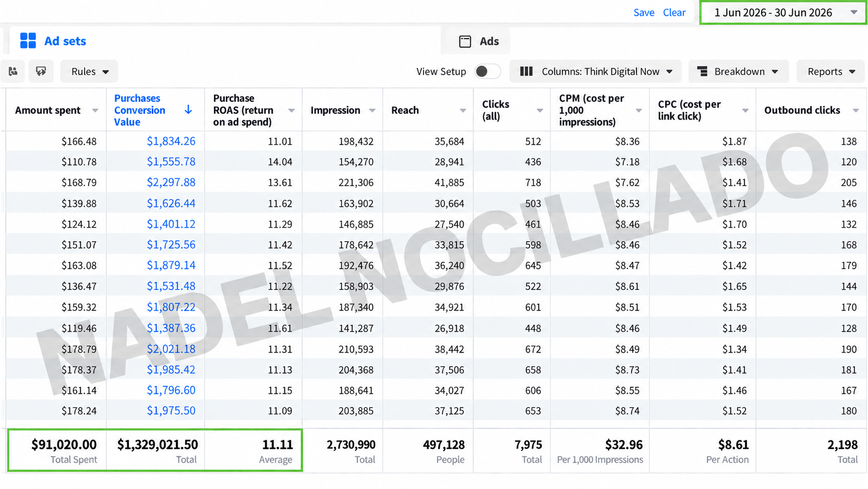The width and height of the screenshot is (868, 489).
Task: Expand the Columns: Think Digital Now dropdown
Action: tap(595, 71)
